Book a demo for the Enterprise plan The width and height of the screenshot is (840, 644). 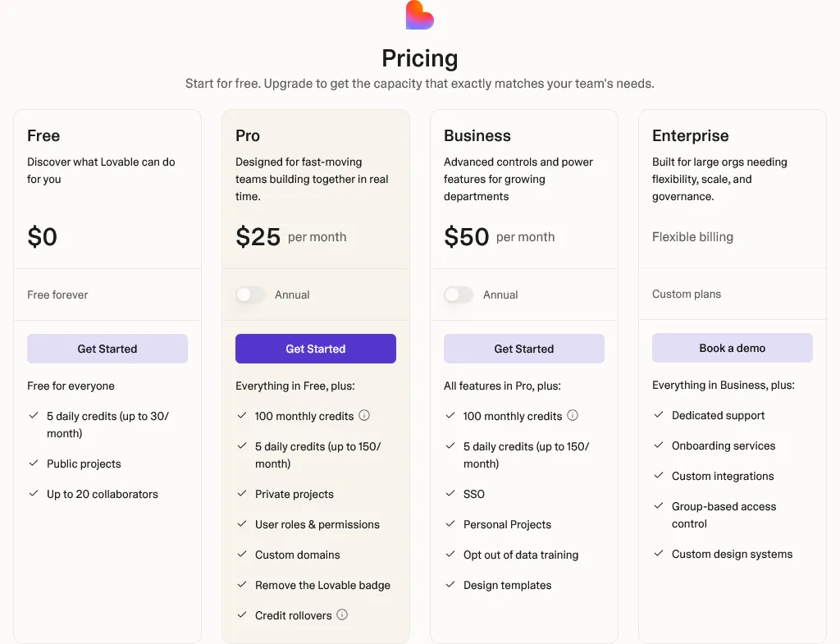(732, 348)
